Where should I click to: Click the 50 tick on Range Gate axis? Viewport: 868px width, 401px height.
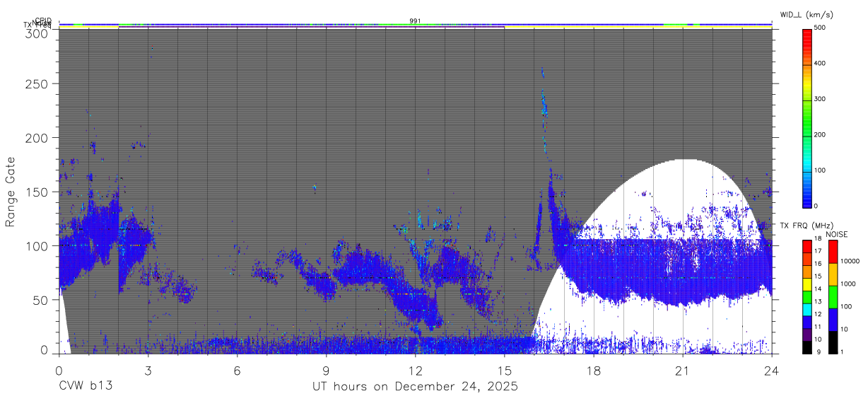42,300
